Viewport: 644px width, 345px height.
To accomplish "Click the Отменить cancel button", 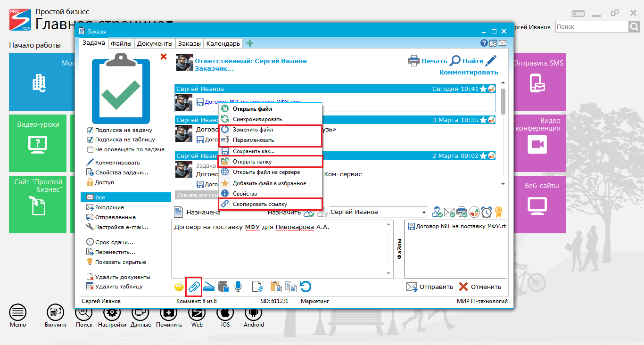I will (480, 287).
